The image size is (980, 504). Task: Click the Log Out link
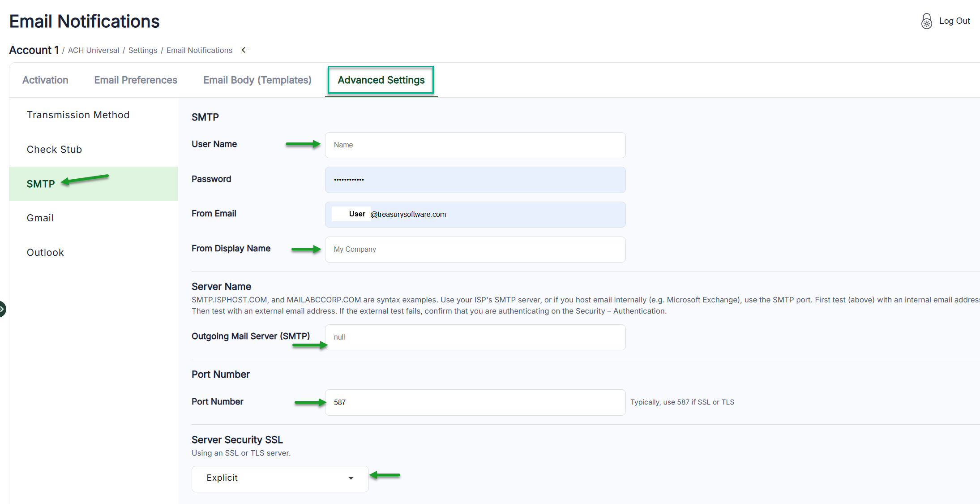954,21
